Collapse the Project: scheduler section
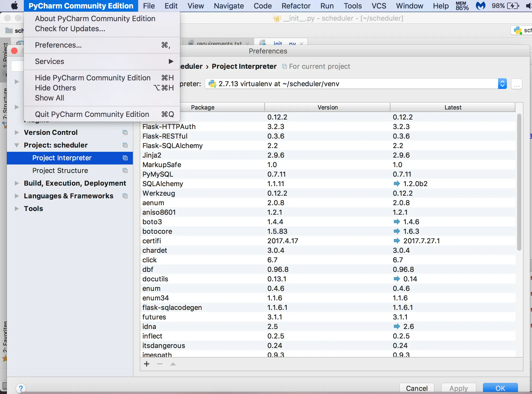532x394 pixels. pos(17,145)
